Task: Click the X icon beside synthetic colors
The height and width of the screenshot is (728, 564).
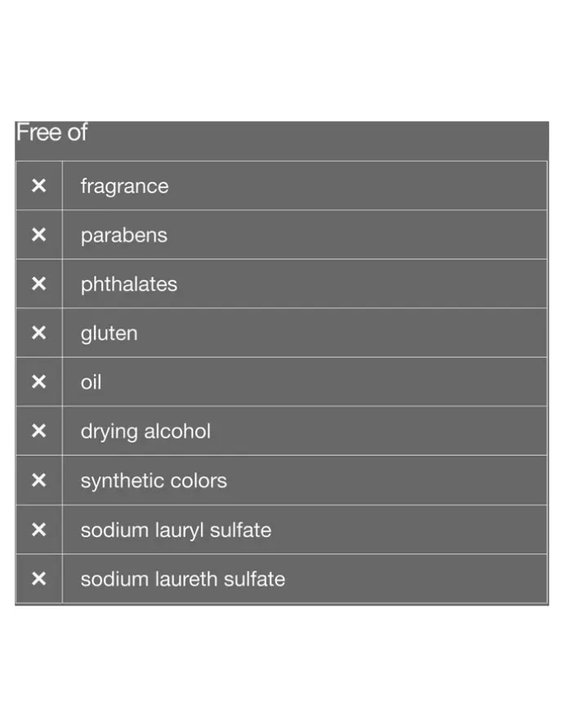Action: 39,480
